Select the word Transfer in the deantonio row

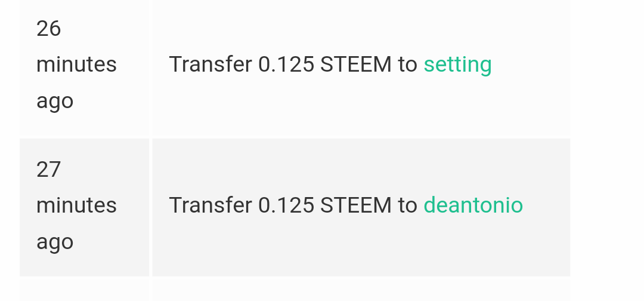pyautogui.click(x=210, y=205)
